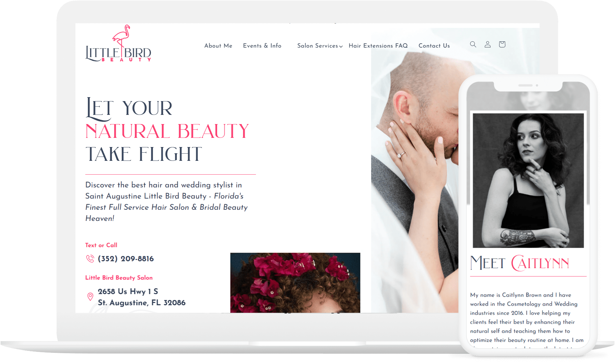Open the Contact Us menu item
The height and width of the screenshot is (364, 615).
(x=434, y=46)
